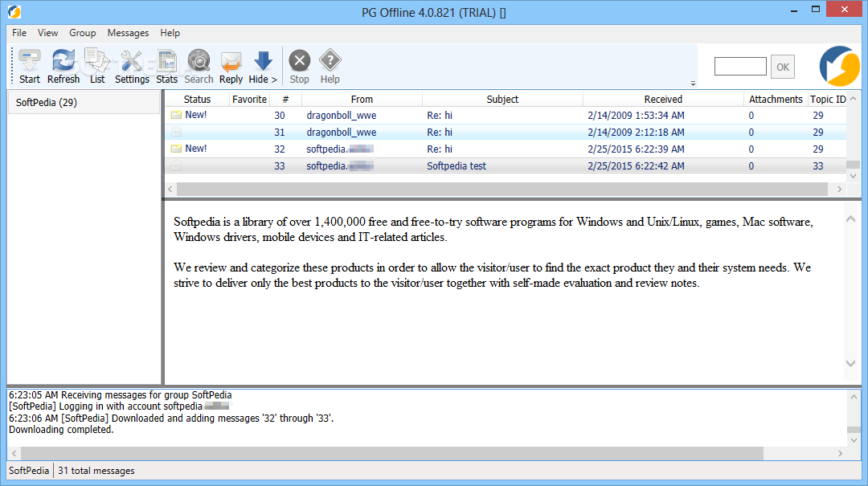Screen dimensions: 868x486
Task: Select message 31 from dragonboll_wwe
Action: [x=506, y=132]
